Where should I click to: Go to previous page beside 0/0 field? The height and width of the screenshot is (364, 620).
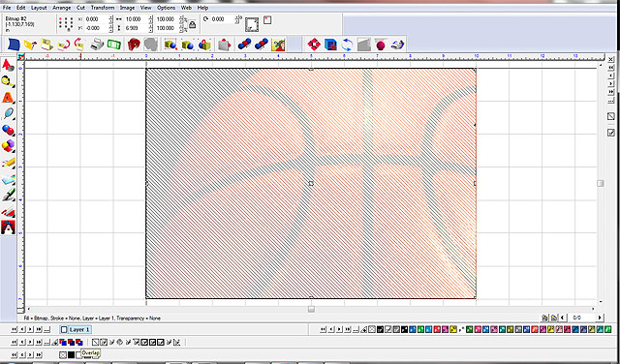pos(563,318)
